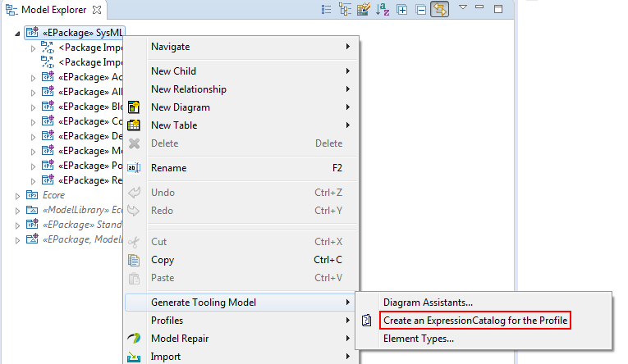Click the ExpressionCatalog document icon
The height and width of the screenshot is (364, 628).
tap(366, 321)
